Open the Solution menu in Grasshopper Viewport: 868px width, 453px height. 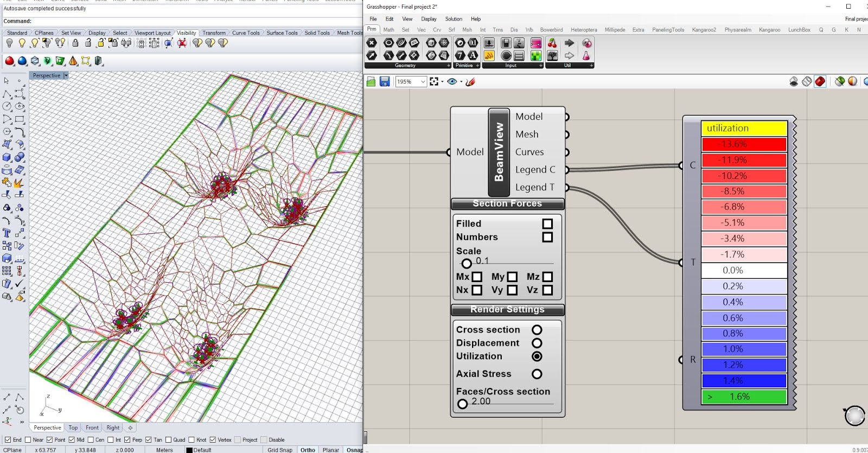tap(454, 19)
